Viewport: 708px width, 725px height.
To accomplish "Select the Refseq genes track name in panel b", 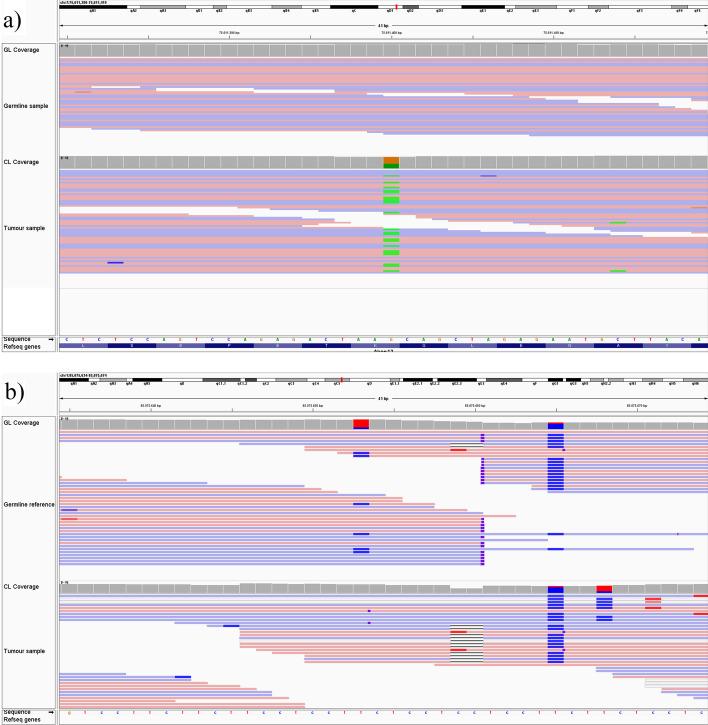I will pos(22,720).
